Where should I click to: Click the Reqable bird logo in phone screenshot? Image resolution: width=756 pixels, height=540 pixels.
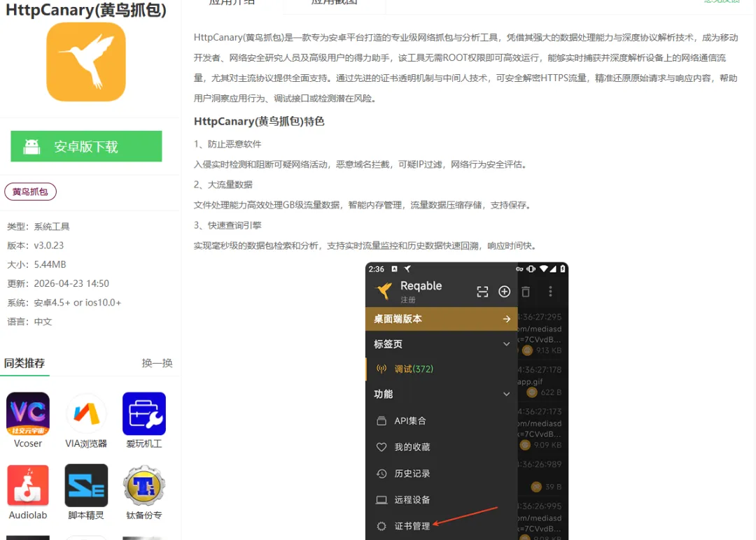click(384, 290)
